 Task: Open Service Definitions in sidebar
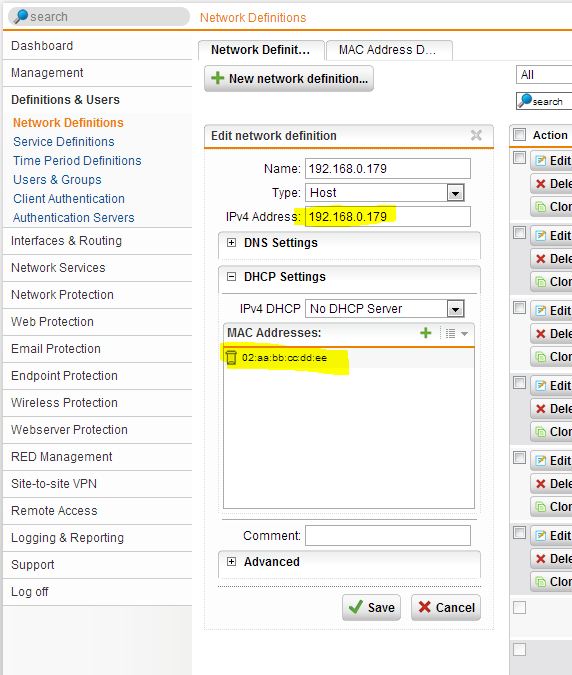tap(64, 142)
